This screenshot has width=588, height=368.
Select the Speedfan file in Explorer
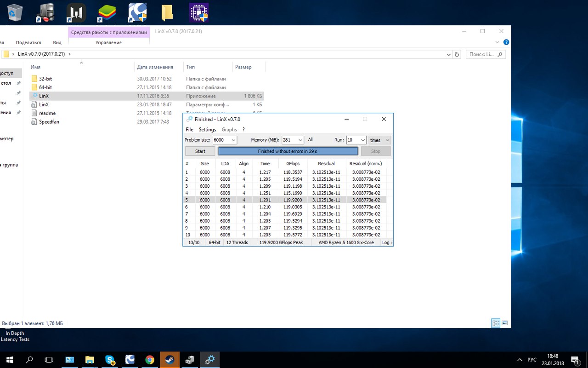pos(49,122)
